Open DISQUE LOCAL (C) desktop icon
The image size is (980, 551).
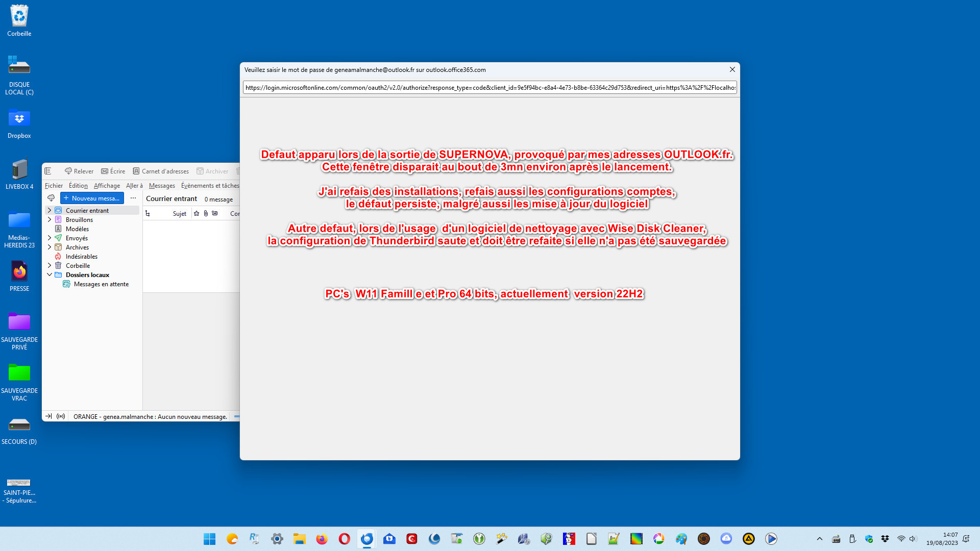pos(19,76)
